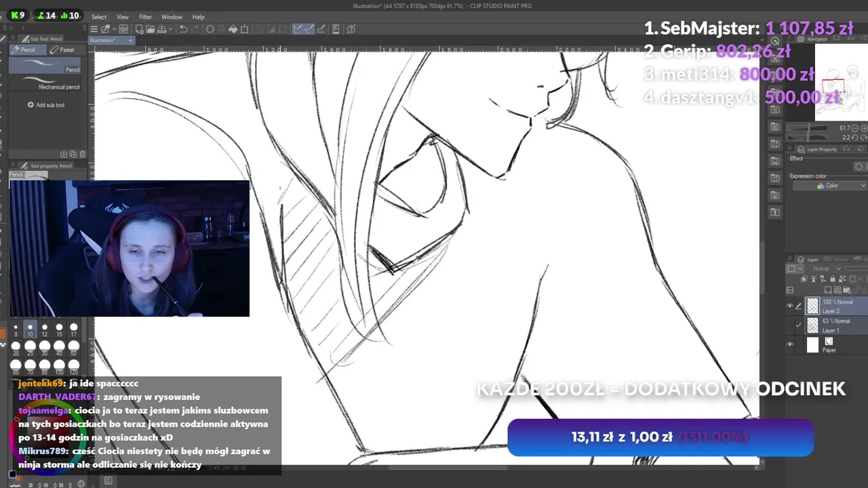Image resolution: width=868 pixels, height=488 pixels.
Task: Expand the arrow beside second toolbar icon
Action: tap(115, 29)
